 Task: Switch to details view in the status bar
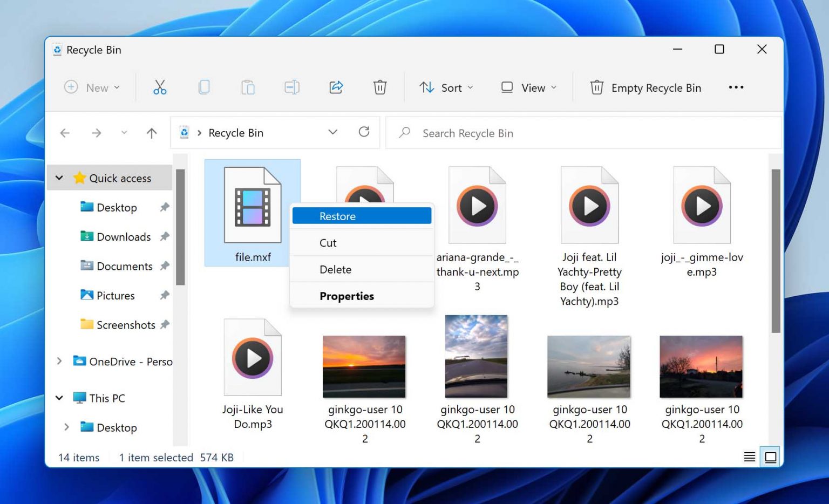pyautogui.click(x=749, y=457)
